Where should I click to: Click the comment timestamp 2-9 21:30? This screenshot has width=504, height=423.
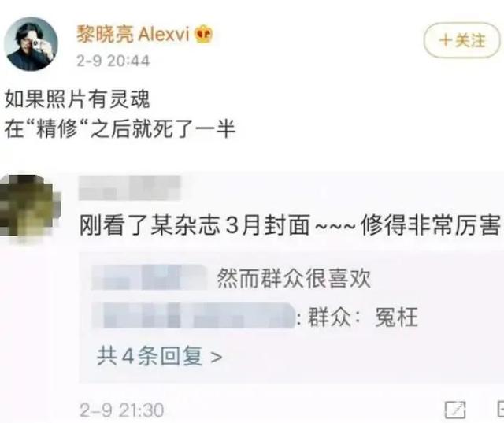point(122,410)
